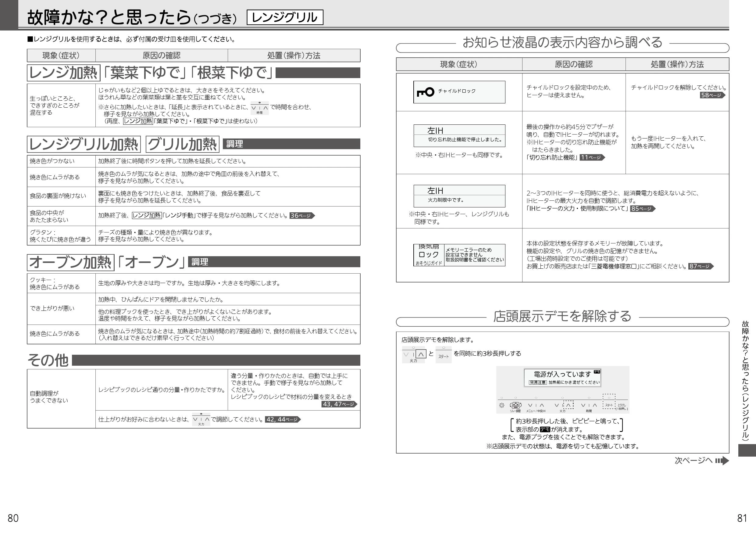Select the レンジ加熱 section label
Viewport: 756px width, 535px height.
pos(63,73)
